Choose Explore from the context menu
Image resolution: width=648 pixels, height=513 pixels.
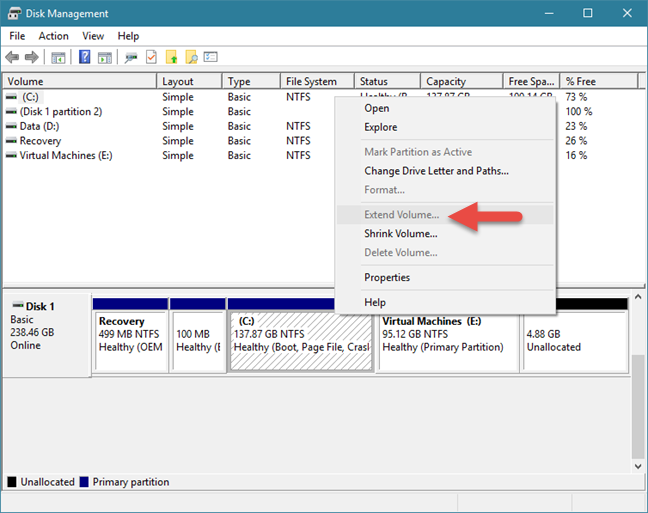(x=445, y=127)
